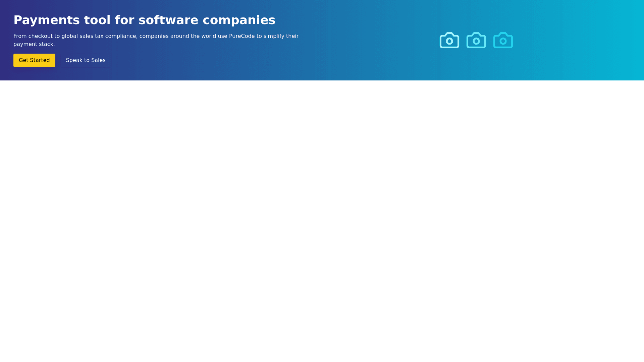Image resolution: width=644 pixels, height=362 pixels.
Task: Click the lens of the first camera icon
Action: (449, 41)
